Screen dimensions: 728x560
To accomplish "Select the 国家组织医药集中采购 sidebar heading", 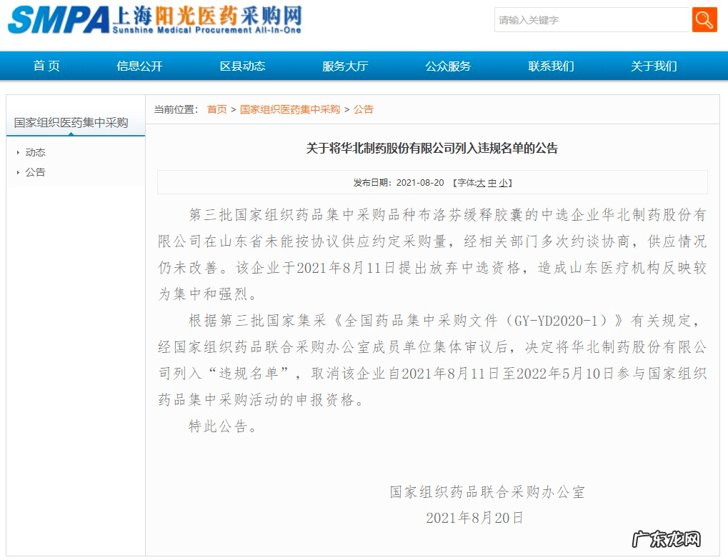I will pos(71,123).
